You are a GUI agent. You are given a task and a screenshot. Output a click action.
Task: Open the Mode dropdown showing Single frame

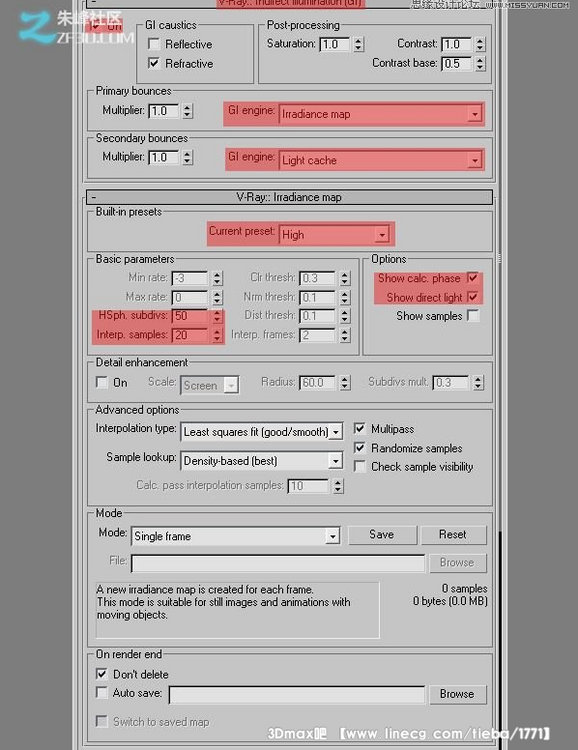(x=235, y=536)
